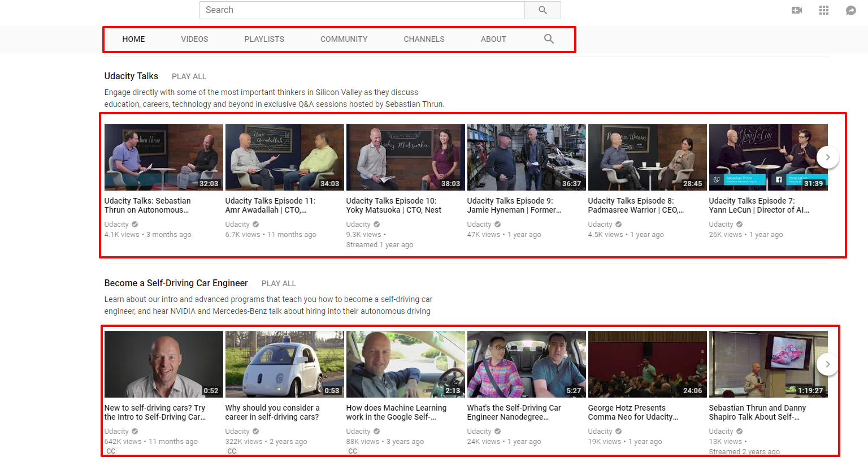Open thumbnail of Why consider self-driving career video
This screenshot has height=470, width=868.
coord(285,364)
